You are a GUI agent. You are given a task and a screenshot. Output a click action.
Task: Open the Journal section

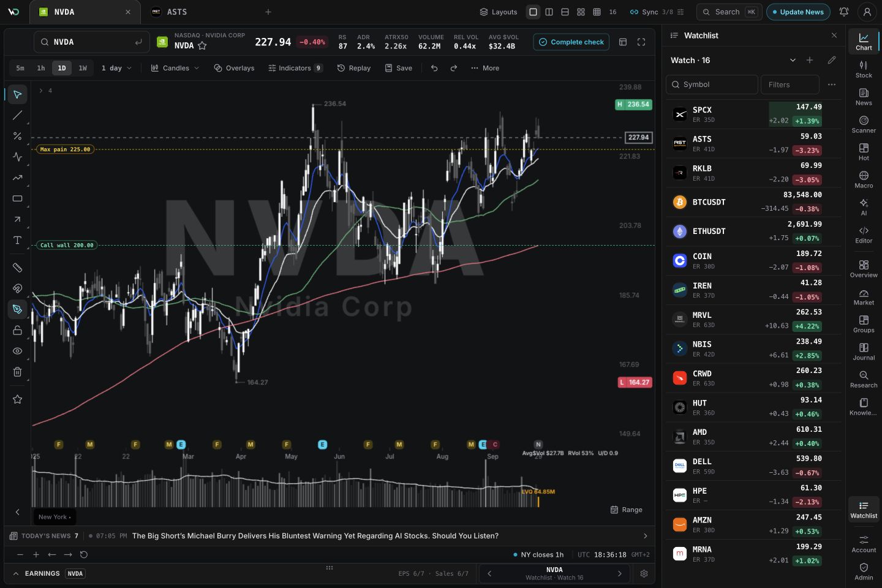click(864, 352)
